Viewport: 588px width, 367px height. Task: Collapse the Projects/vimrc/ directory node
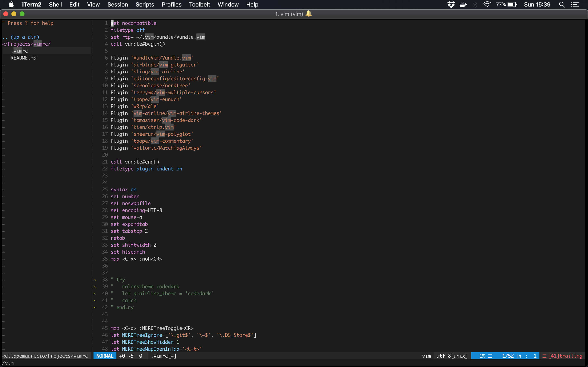[x=26, y=44]
